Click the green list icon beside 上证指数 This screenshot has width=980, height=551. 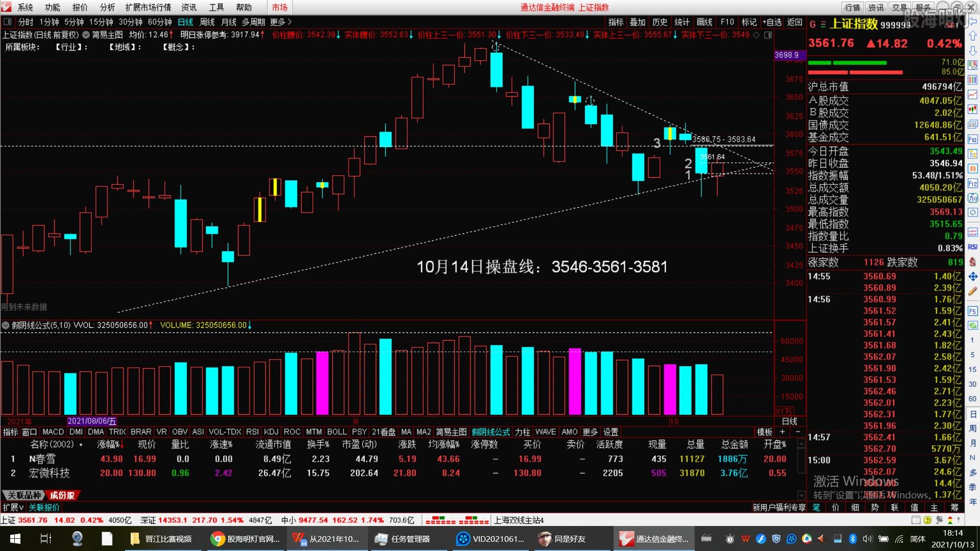823,24
